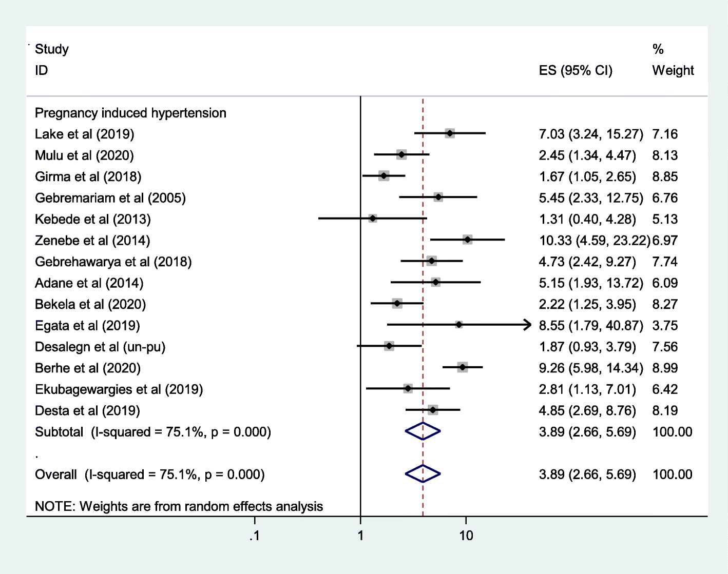Select the 'Mulu et al (2020)' study label
The height and width of the screenshot is (574, 728).
click(84, 155)
